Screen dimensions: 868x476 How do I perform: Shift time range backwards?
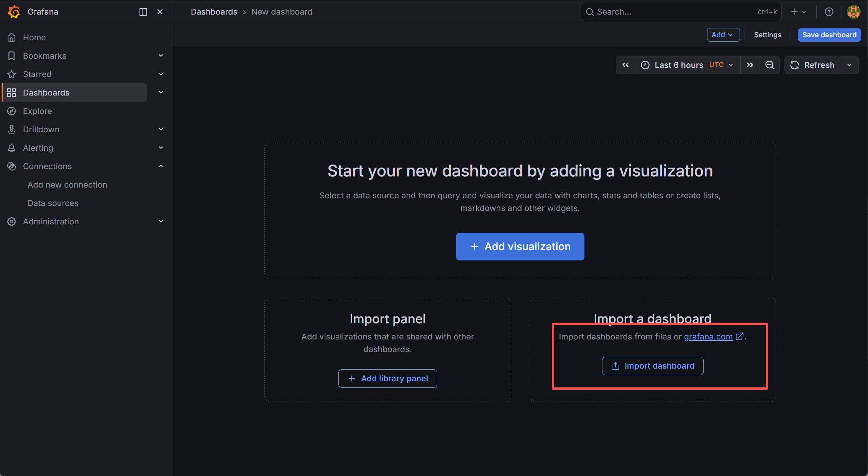point(625,65)
